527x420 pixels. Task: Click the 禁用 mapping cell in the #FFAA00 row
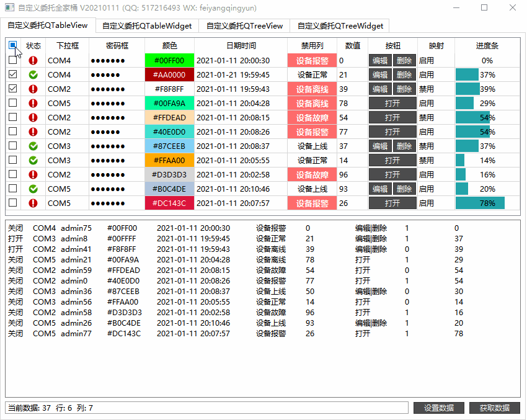tap(436, 161)
